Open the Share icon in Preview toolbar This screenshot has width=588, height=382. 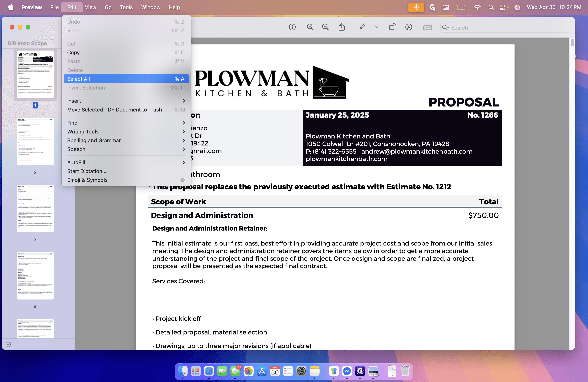click(342, 27)
